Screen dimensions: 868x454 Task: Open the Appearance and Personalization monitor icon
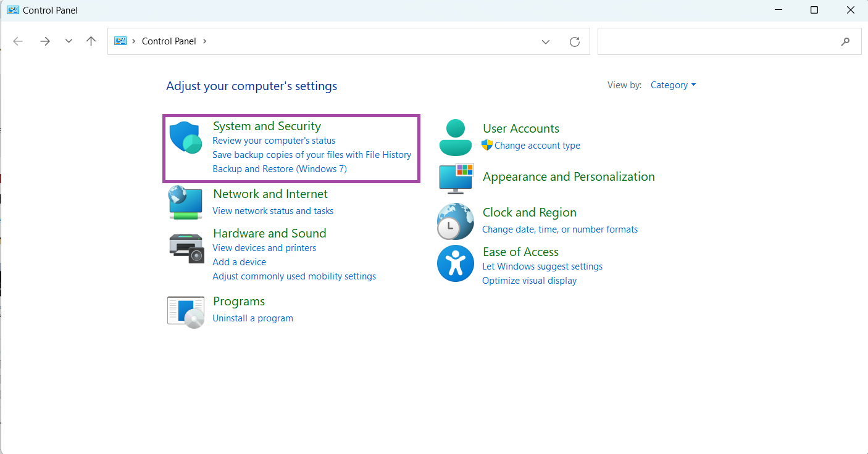[x=456, y=178]
